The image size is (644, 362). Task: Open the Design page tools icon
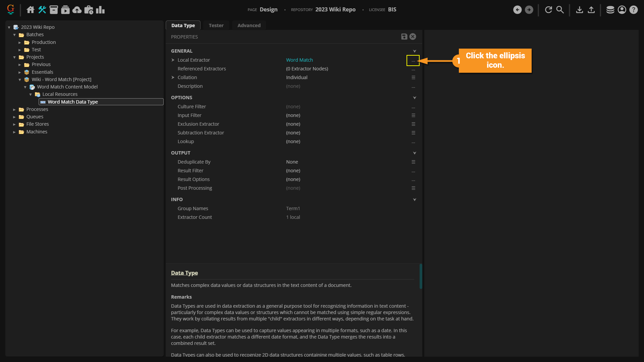click(x=42, y=10)
